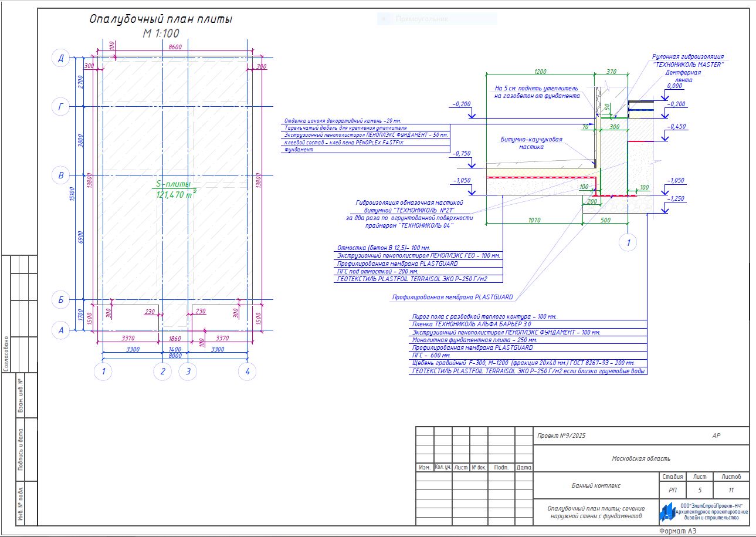This screenshot has width=756, height=537.
Task: Click 'Отделка цоколя декоративный камень' line
Action: [343, 120]
